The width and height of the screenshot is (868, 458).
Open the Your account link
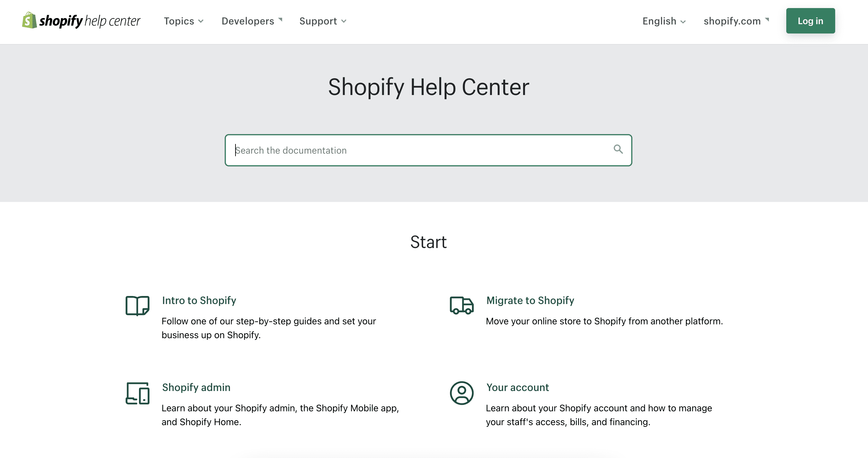[517, 387]
